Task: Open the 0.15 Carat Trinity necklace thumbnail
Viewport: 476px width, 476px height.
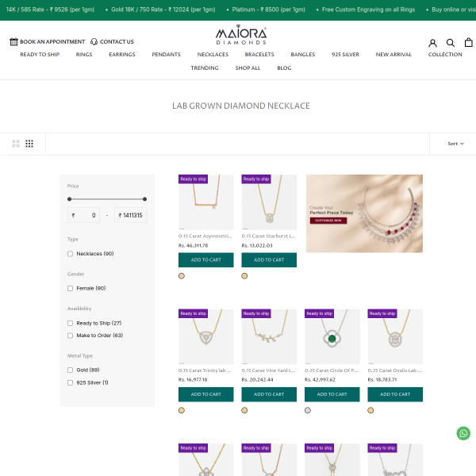Action: 206,336
